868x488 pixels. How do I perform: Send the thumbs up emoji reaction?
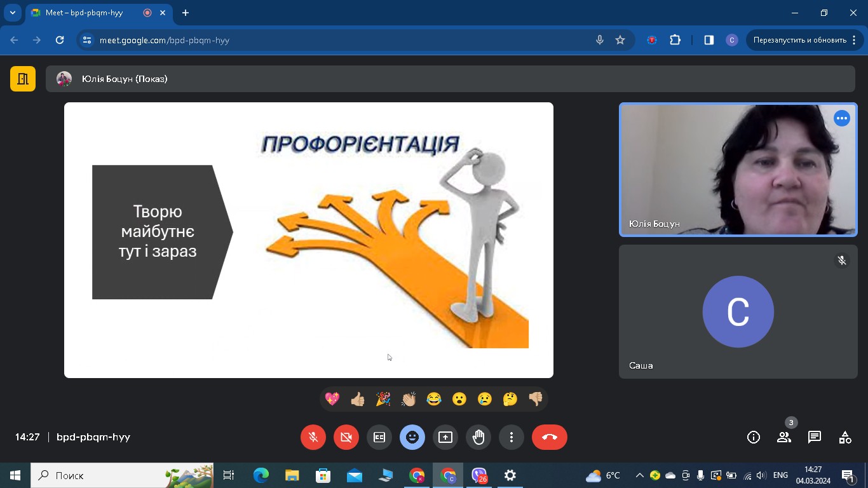(x=358, y=399)
